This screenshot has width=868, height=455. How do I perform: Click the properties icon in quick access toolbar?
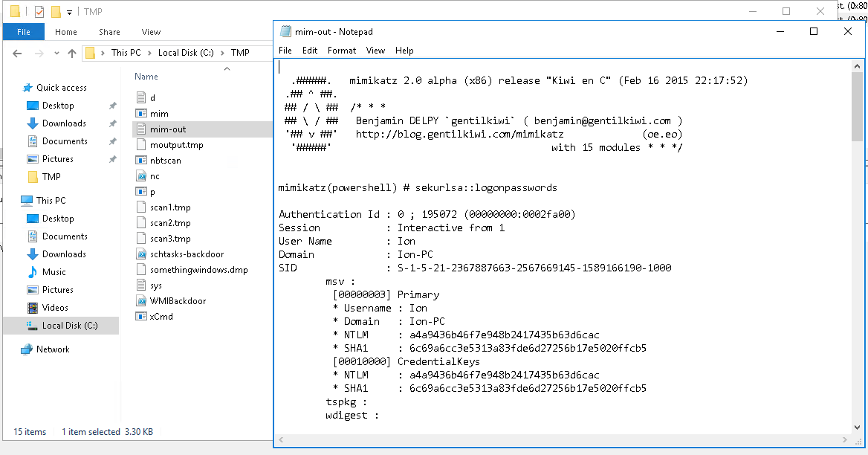click(39, 12)
